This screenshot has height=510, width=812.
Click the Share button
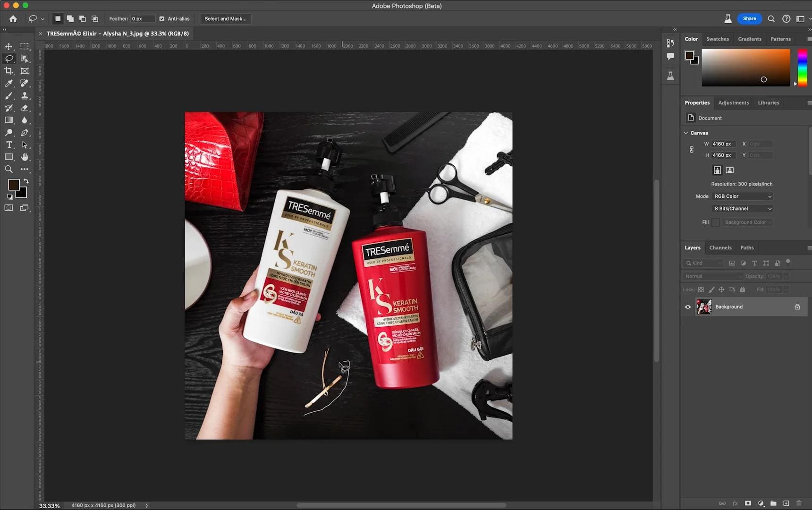749,19
